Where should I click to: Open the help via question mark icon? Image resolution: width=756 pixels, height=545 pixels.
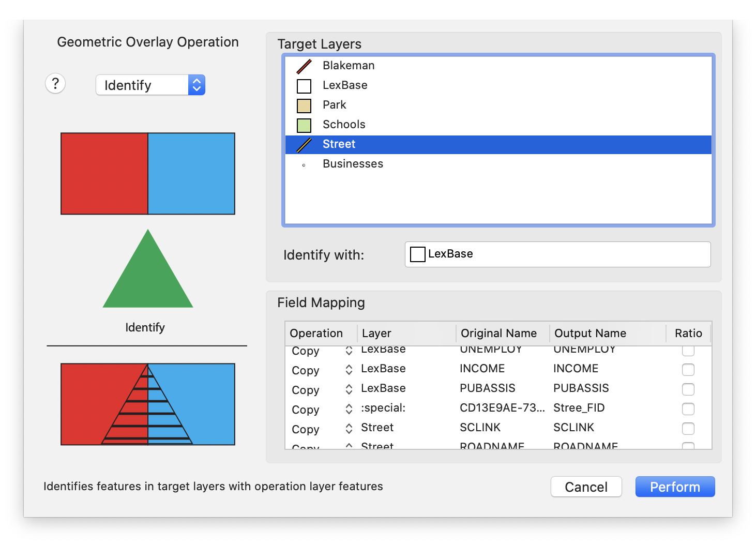[55, 83]
